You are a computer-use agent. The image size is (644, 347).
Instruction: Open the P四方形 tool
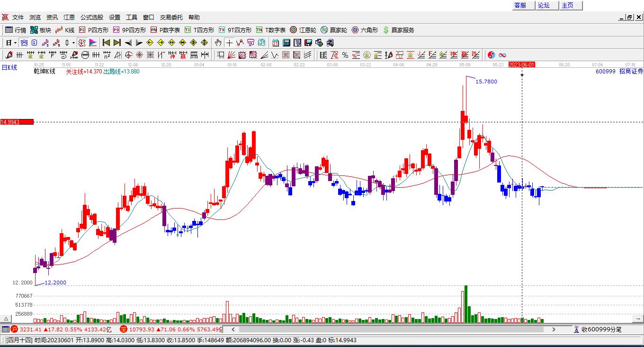[x=93, y=30]
